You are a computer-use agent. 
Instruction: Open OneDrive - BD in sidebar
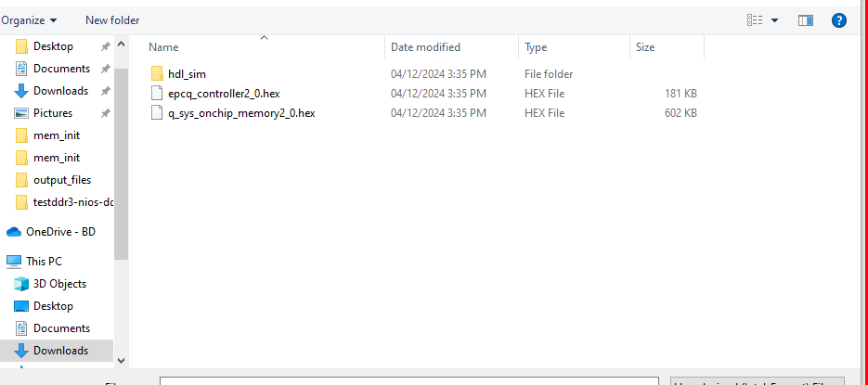click(60, 232)
